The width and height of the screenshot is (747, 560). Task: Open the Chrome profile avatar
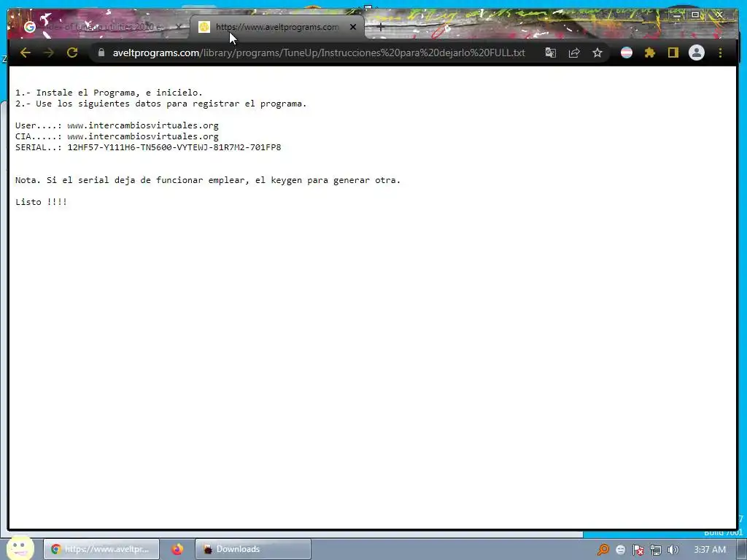(697, 52)
